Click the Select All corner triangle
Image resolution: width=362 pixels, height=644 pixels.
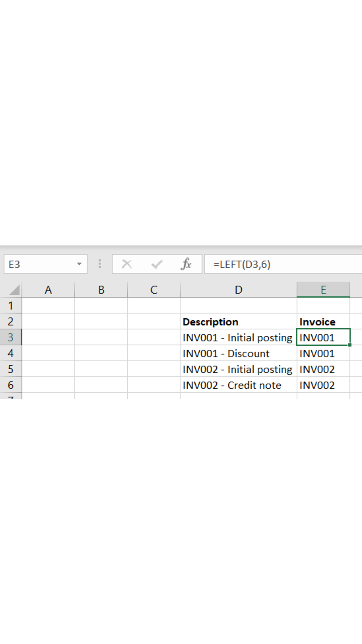14,290
